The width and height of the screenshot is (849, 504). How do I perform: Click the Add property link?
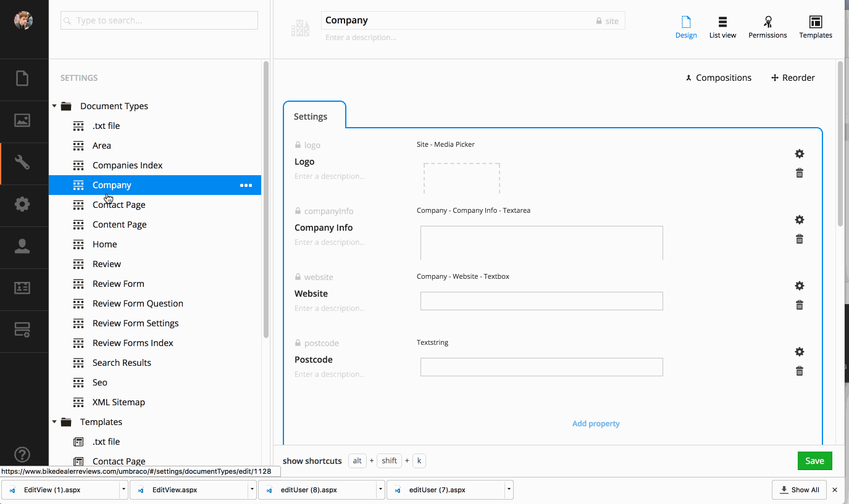point(596,424)
